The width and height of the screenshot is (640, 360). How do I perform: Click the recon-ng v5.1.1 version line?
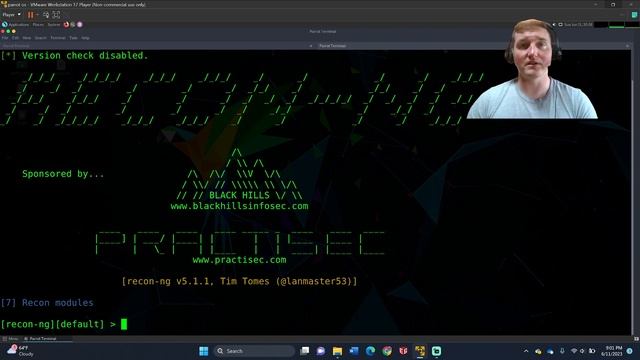(239, 281)
